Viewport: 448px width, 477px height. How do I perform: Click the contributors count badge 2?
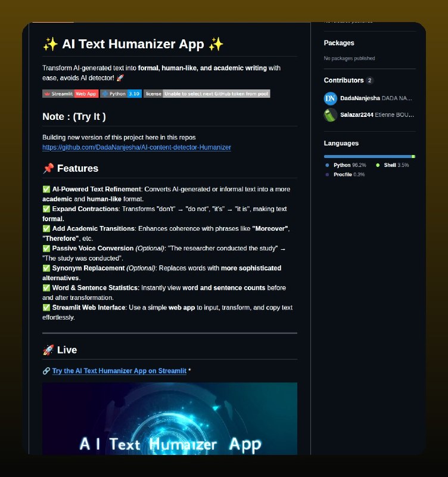369,80
